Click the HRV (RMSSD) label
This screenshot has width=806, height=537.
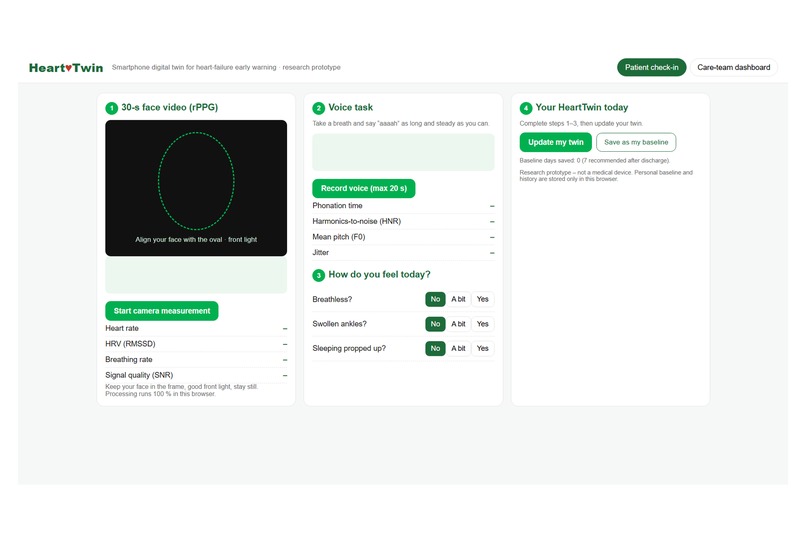click(x=130, y=344)
